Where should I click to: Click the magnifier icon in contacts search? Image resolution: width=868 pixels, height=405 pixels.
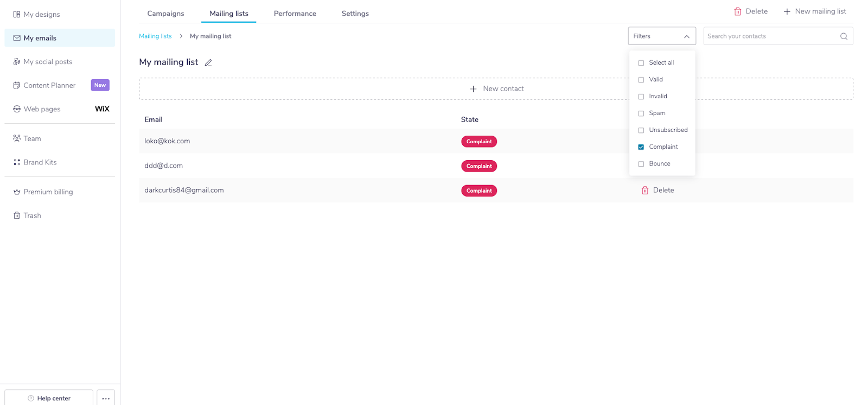point(844,36)
